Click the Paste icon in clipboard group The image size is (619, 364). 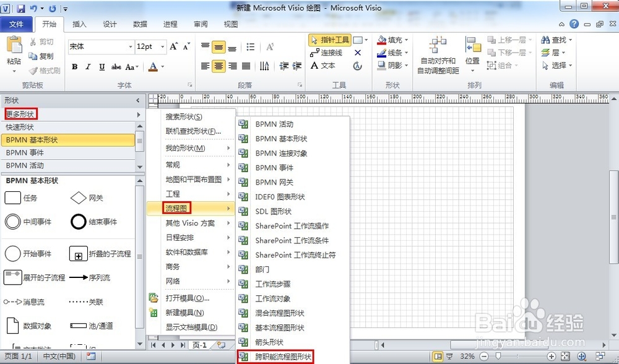tap(14, 46)
